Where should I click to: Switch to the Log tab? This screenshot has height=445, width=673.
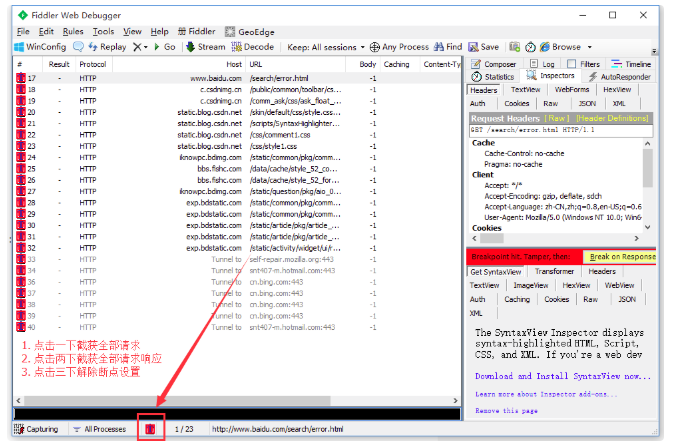click(x=543, y=64)
